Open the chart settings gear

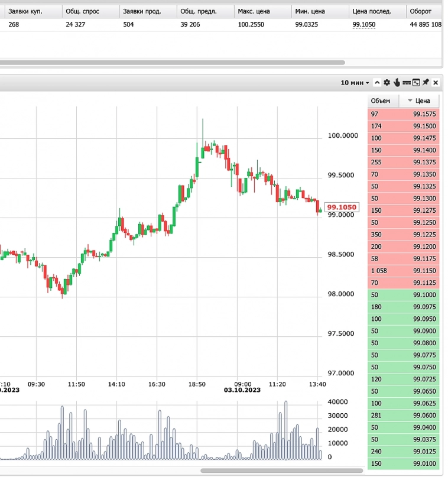tap(387, 83)
